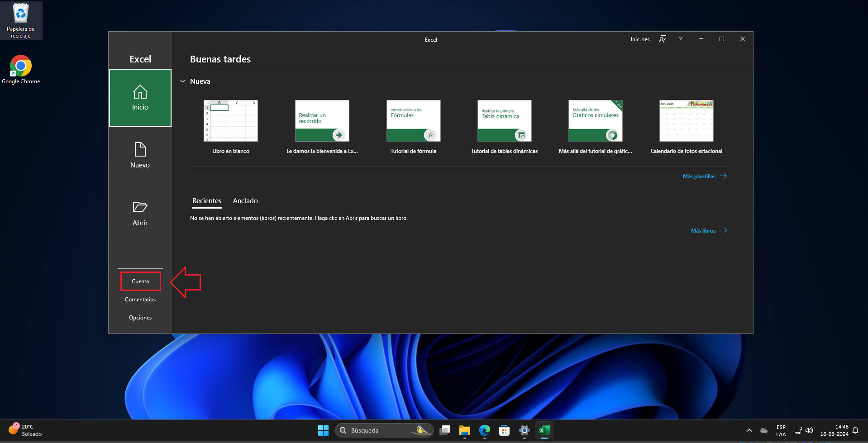Follow the Más plantillas link
This screenshot has width=868, height=443.
point(705,176)
